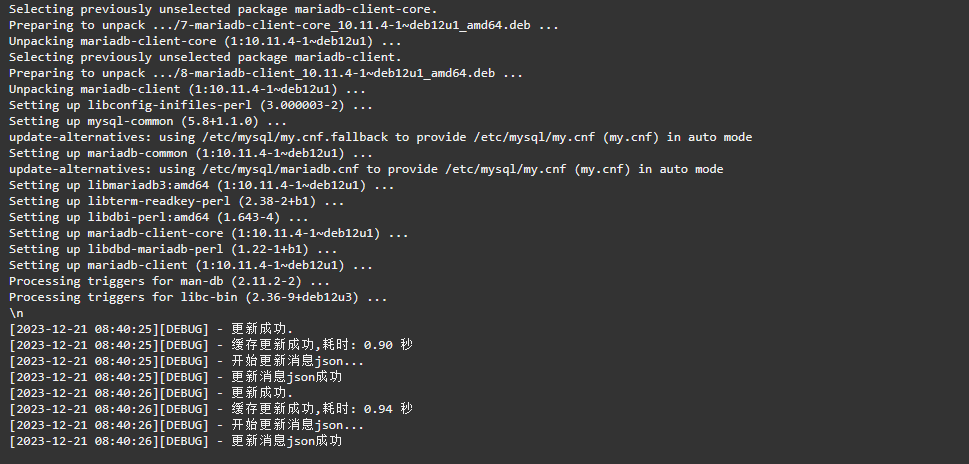Click the debug line showing 耗时: 0.90 秒
Screen dimensions: 969x464
211,345
